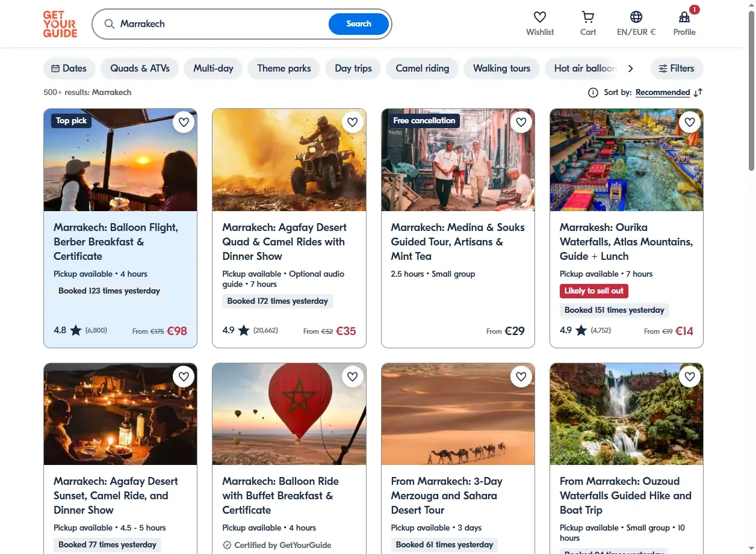The height and width of the screenshot is (554, 756).
Task: Click the €29 price on Medina tour
Action: coord(515,330)
